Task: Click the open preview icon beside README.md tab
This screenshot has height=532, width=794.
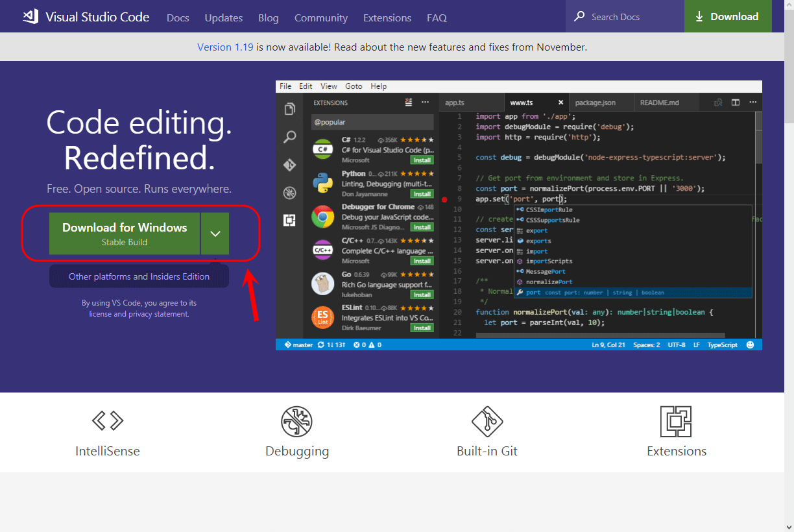Action: click(718, 103)
